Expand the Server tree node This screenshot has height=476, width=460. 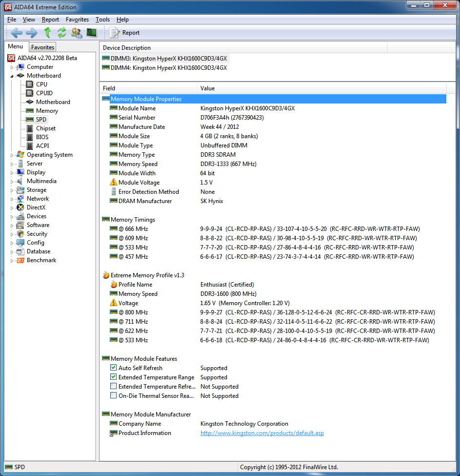[12, 164]
